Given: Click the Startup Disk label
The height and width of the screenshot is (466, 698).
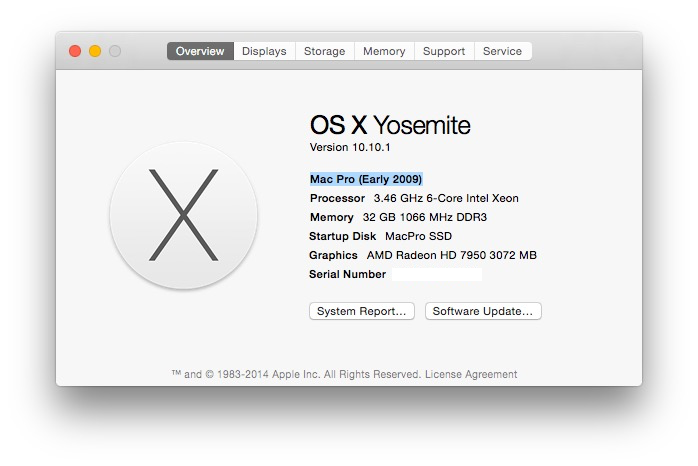Looking at the screenshot, I should point(343,236).
